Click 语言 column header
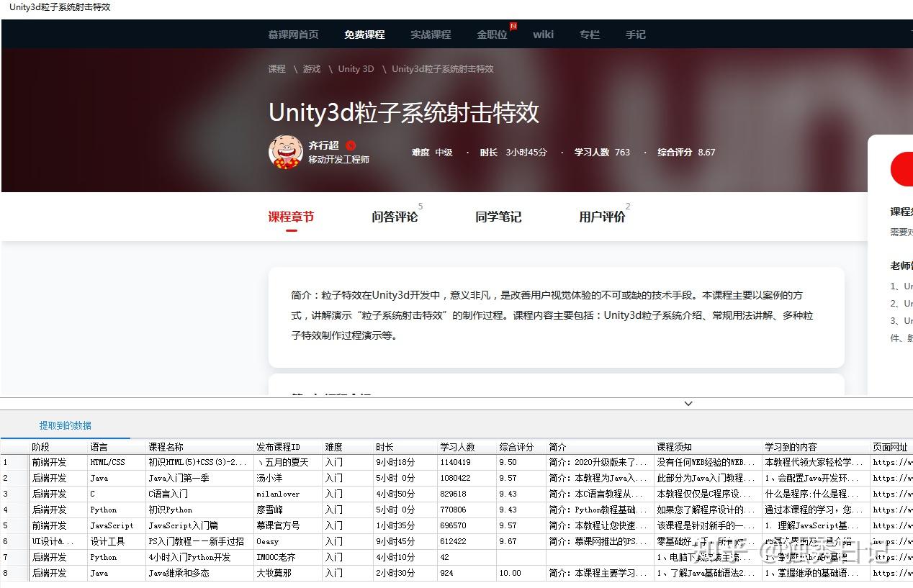This screenshot has height=588, width=913. pos(116,447)
